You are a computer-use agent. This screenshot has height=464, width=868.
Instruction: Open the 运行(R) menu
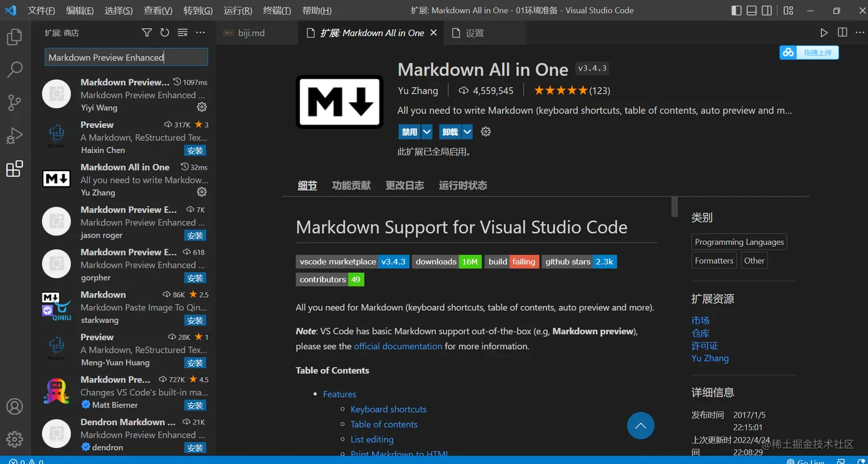238,10
